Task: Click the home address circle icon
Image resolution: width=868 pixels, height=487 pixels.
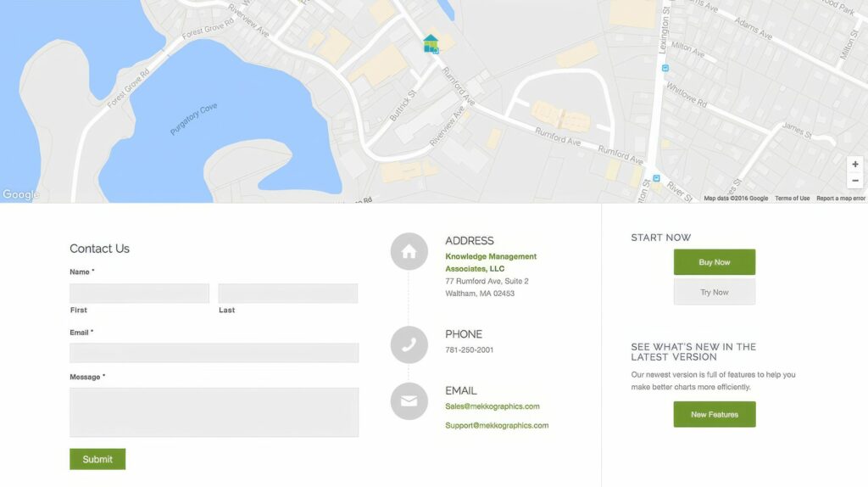Action: [x=409, y=251]
